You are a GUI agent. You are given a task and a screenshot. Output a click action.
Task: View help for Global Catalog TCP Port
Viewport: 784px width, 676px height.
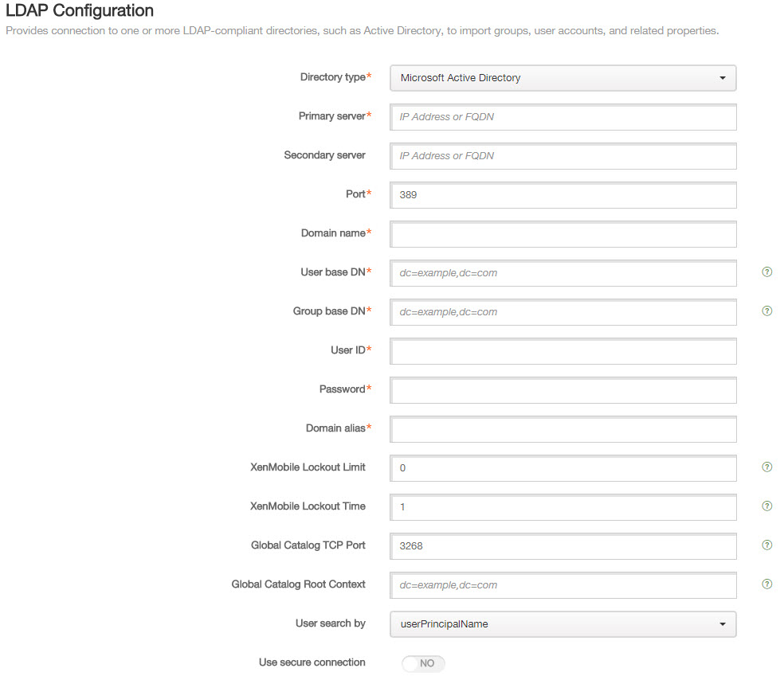coord(766,545)
